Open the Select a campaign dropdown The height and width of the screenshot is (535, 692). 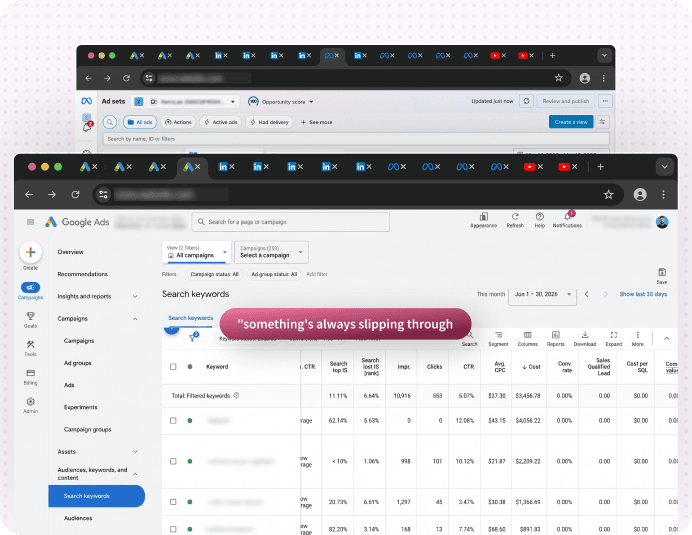(271, 252)
